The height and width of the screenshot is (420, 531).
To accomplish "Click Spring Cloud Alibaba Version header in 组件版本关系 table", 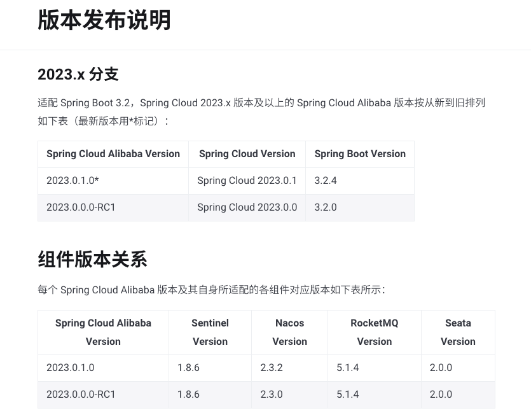I will (103, 332).
